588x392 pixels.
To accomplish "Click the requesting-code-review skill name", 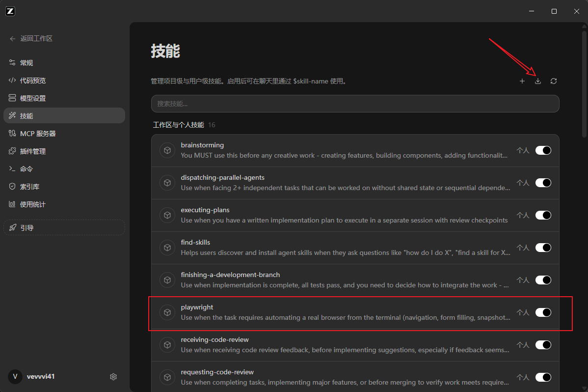I will point(217,372).
